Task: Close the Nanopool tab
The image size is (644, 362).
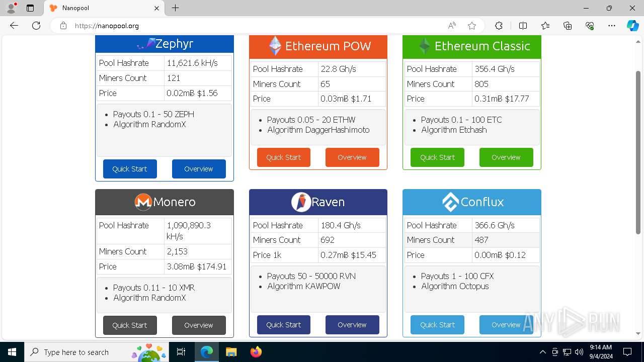Action: tap(156, 8)
